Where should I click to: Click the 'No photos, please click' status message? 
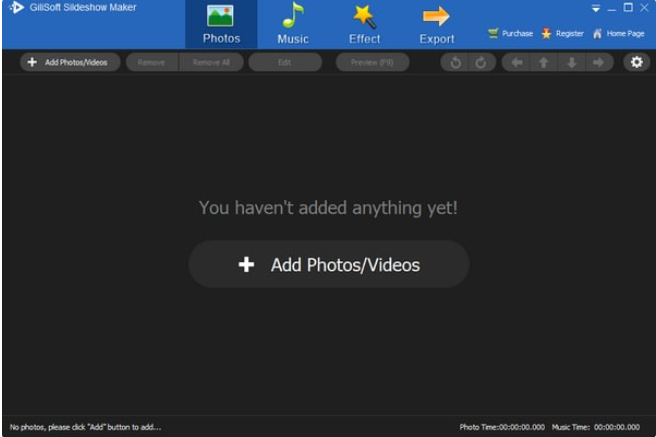click(x=85, y=427)
